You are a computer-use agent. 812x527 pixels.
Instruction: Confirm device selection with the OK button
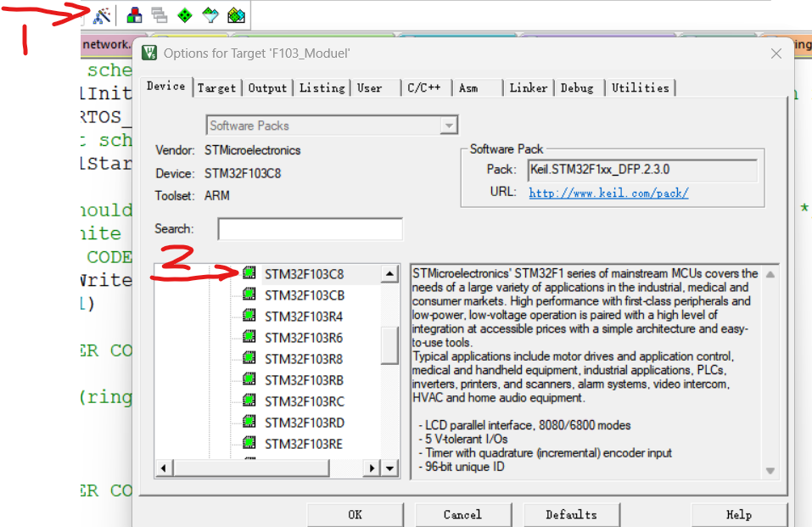pyautogui.click(x=356, y=514)
